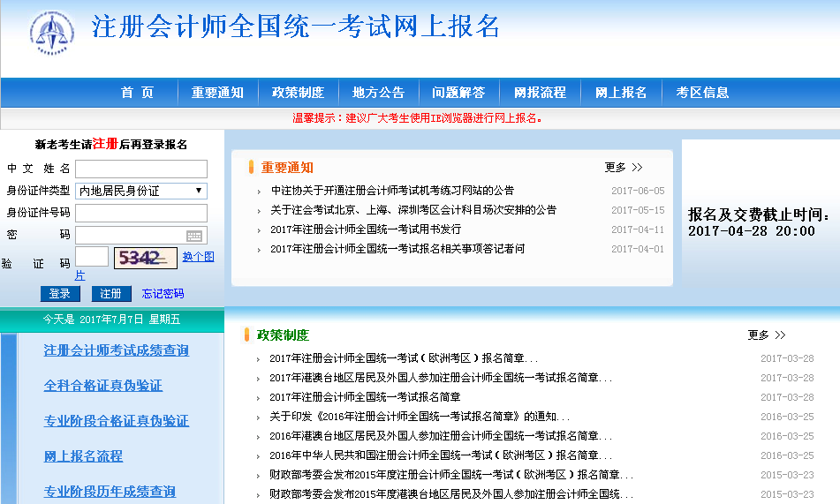Screen dimensions: 840x504
Task: Focus the 身份证件号码 input field
Action: (x=141, y=213)
